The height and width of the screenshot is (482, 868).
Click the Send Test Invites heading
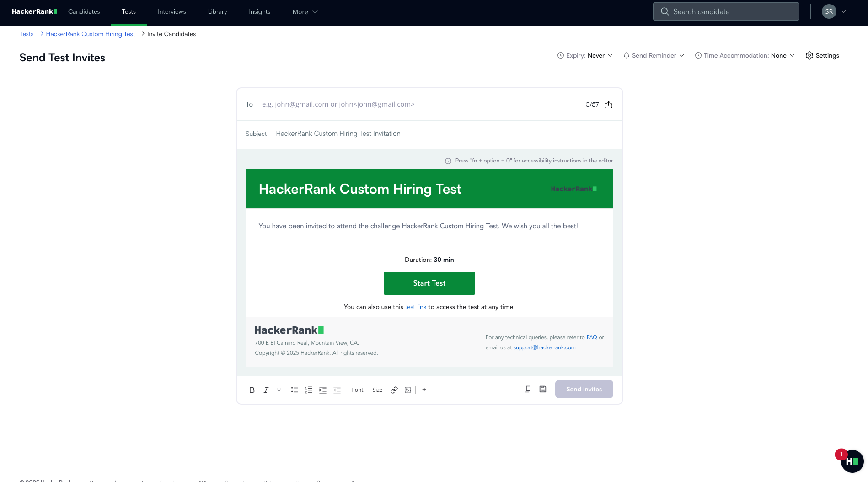tap(63, 58)
